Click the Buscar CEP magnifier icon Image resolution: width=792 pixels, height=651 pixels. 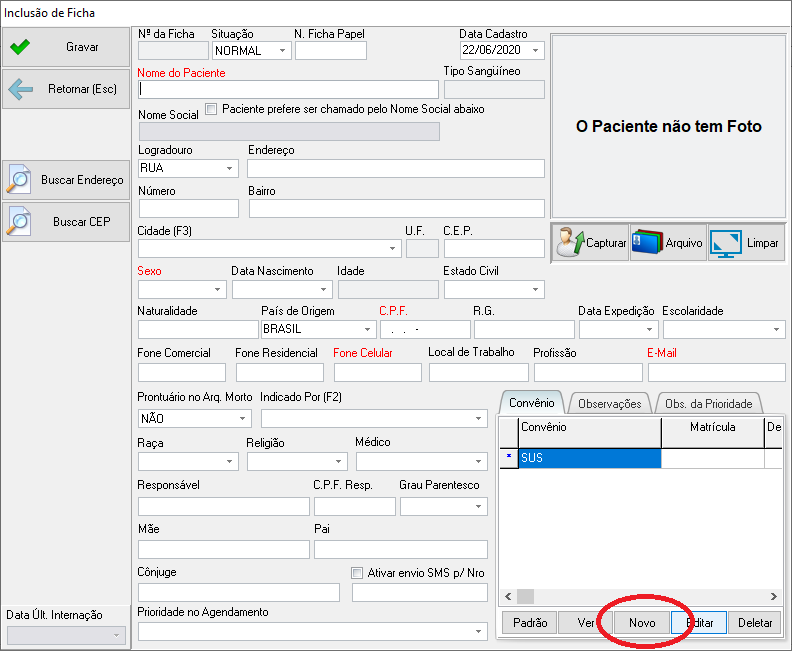[x=19, y=222]
